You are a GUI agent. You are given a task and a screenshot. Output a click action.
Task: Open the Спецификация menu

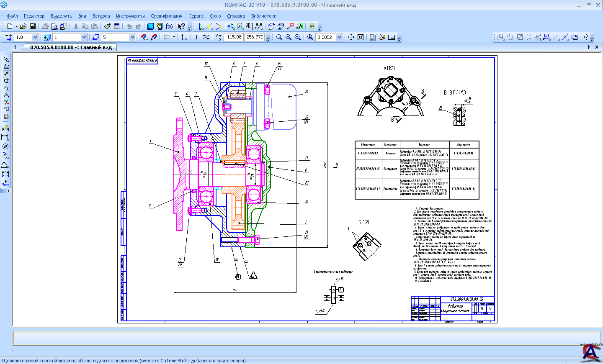tap(167, 16)
